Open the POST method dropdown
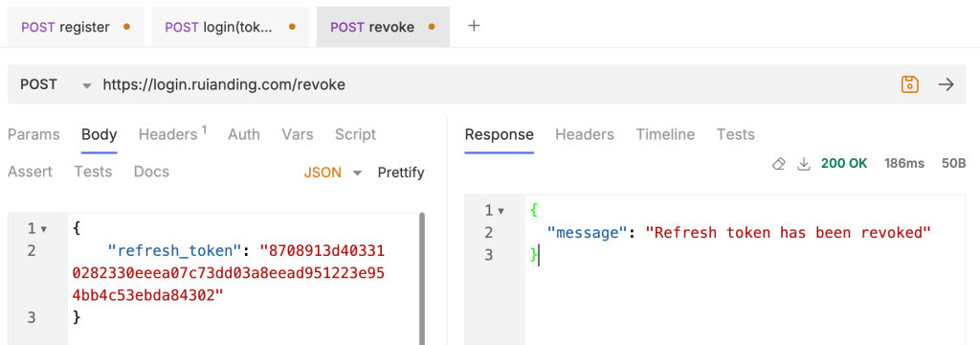 [56, 84]
